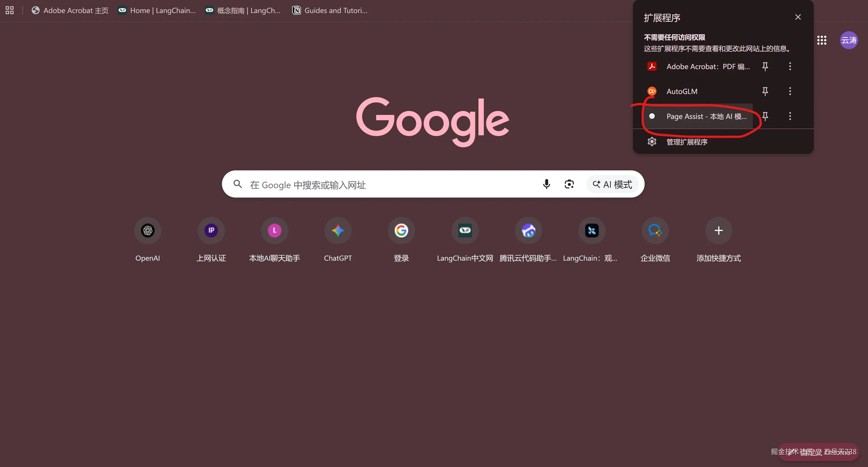Pin the Adobe Acrobat extension
Image resolution: width=868 pixels, height=467 pixels.
[765, 67]
